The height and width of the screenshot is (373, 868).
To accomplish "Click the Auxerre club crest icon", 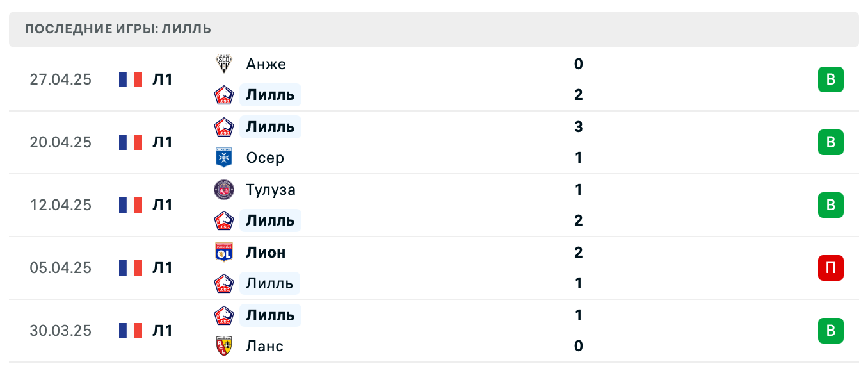I will pos(224,158).
